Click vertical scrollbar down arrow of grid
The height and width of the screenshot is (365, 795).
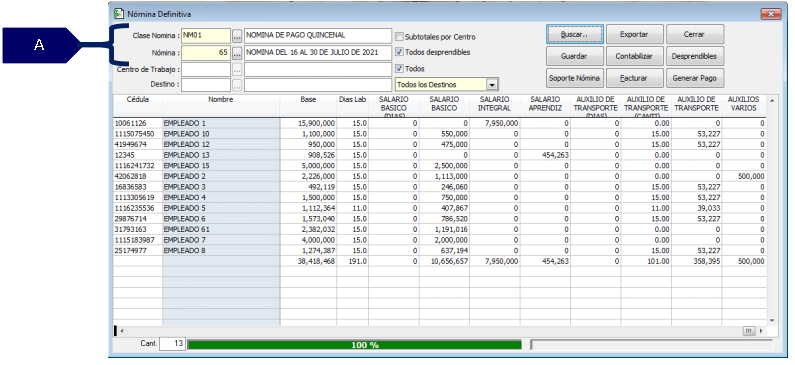[772, 320]
